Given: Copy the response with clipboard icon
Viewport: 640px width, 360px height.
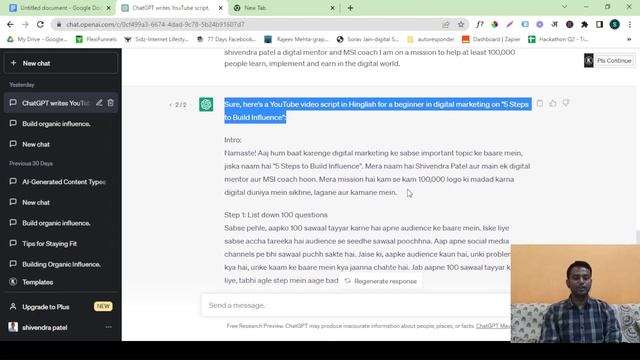Looking at the screenshot, I should coord(540,103).
